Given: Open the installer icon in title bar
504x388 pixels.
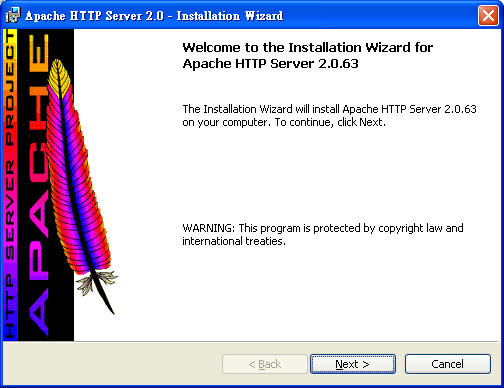Looking at the screenshot, I should [x=13, y=16].
